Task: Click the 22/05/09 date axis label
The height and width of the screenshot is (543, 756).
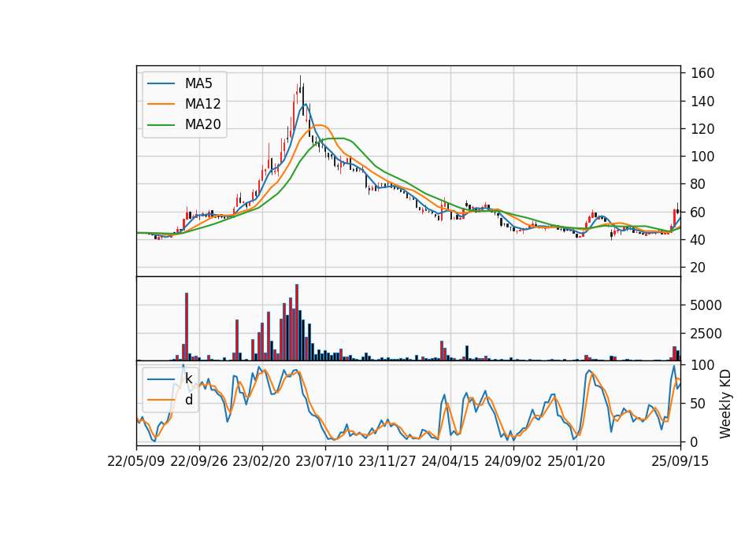Action: pos(136,461)
